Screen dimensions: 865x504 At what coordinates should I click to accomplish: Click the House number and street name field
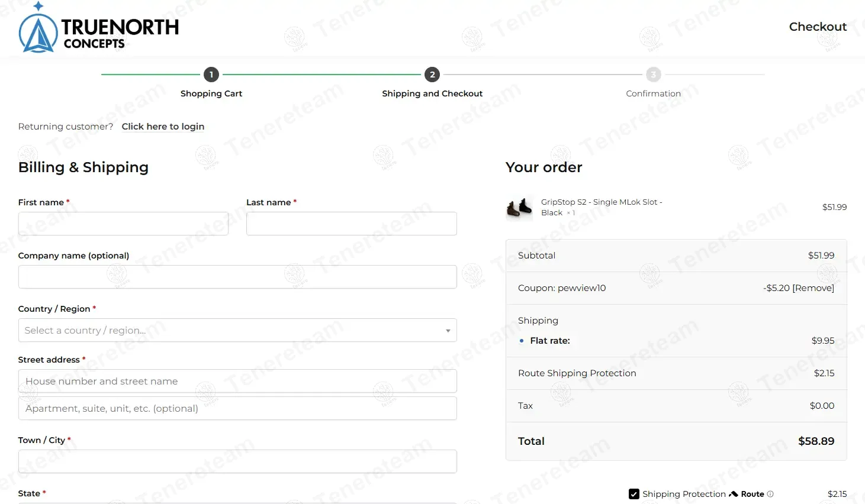click(x=237, y=382)
